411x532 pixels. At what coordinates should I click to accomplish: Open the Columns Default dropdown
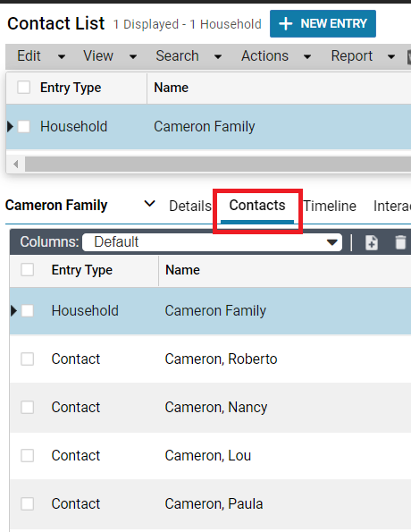point(212,242)
